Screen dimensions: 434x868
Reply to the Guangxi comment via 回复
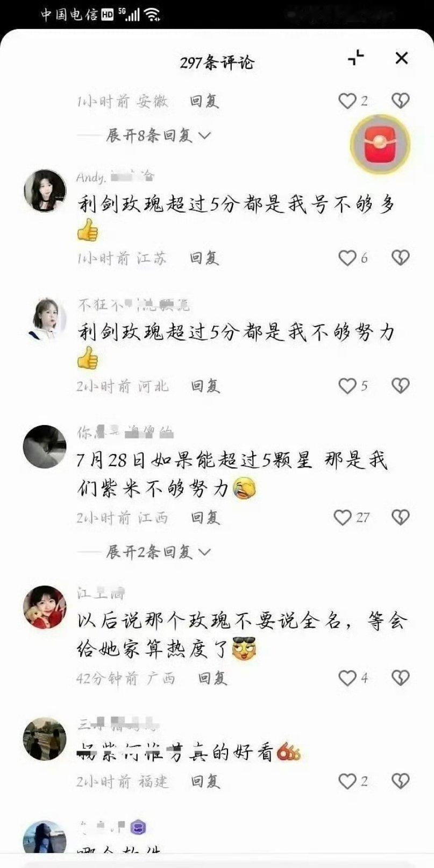coord(212,678)
